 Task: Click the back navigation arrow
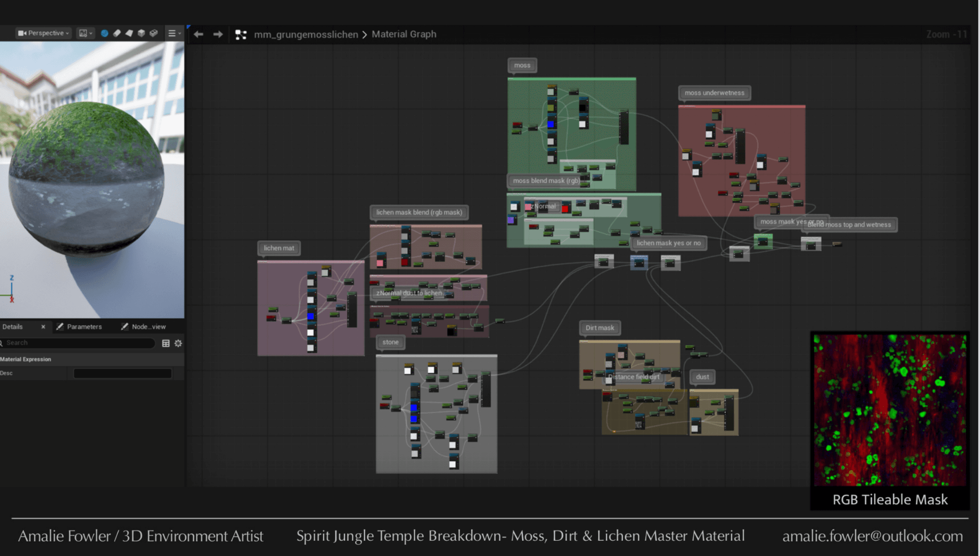pos(199,34)
